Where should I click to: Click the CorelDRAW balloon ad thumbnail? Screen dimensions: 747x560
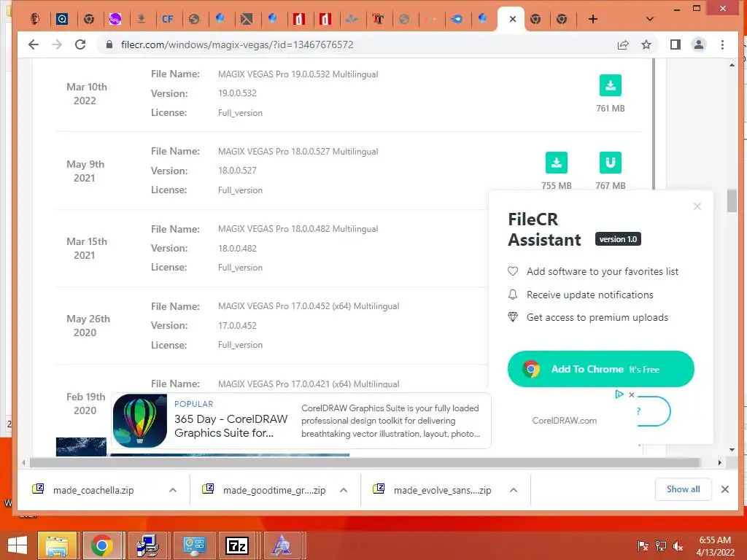pos(140,421)
